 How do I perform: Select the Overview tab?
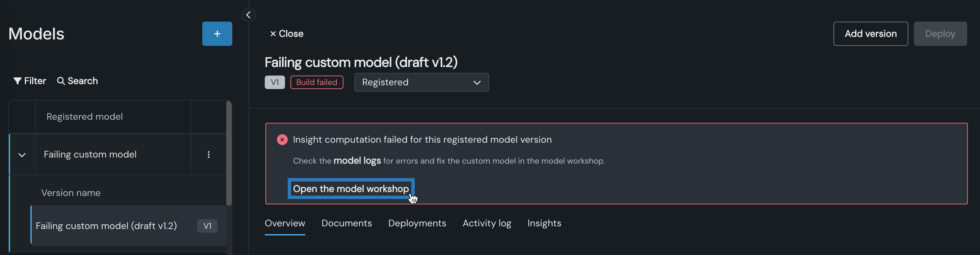[x=285, y=223]
